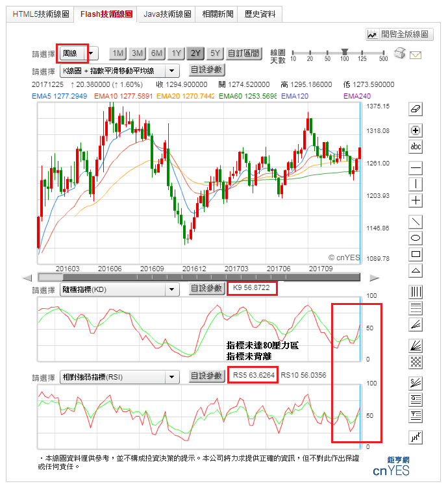Expand the K線圖 chart type dropdown
Image resolution: width=448 pixels, height=486 pixels.
point(119,71)
